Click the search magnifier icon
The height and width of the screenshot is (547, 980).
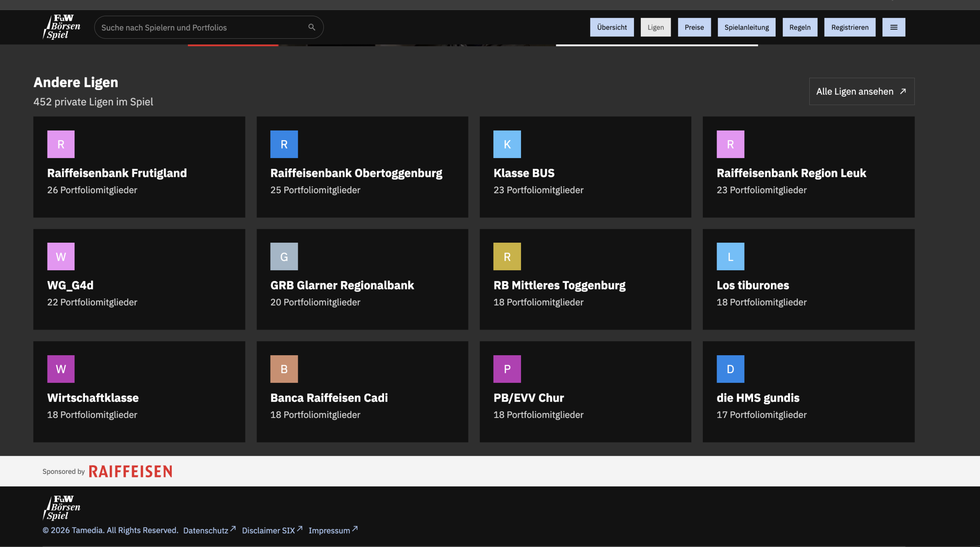click(x=312, y=27)
